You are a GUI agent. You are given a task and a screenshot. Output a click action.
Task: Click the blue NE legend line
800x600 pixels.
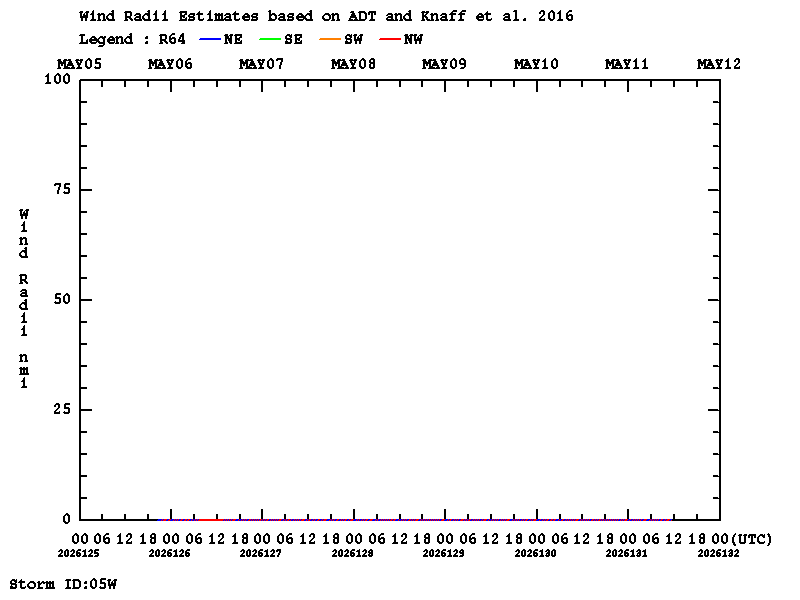pos(210,39)
